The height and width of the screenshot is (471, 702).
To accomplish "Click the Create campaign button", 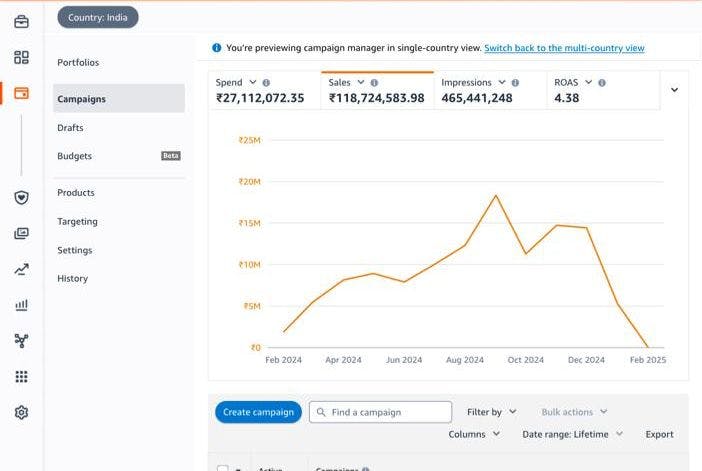I will (258, 412).
